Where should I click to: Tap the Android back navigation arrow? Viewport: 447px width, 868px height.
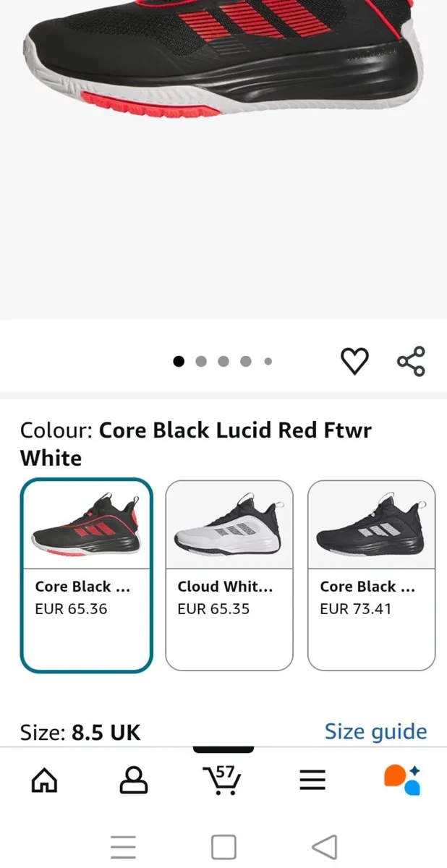pyautogui.click(x=325, y=846)
